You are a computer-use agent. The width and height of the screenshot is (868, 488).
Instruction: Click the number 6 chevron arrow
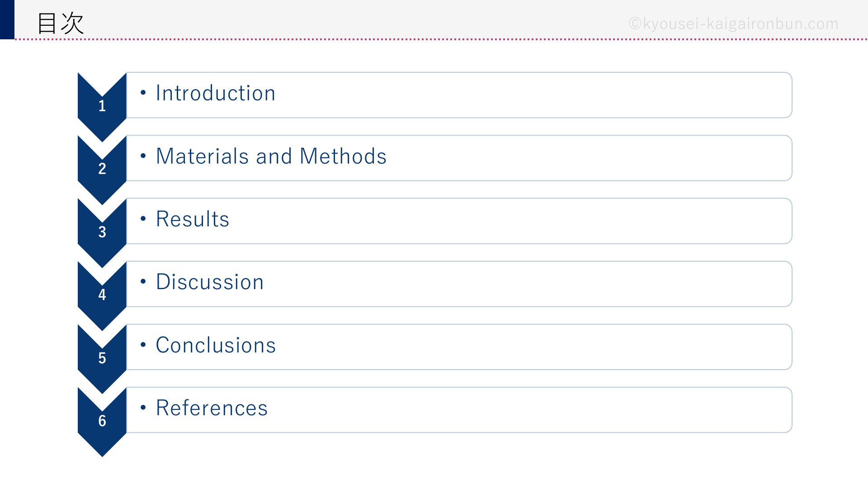(x=102, y=422)
